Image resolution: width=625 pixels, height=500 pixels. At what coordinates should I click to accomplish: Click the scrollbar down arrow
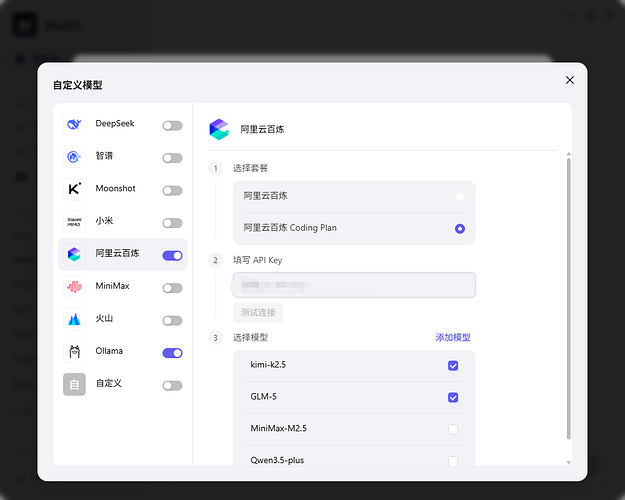tap(568, 463)
